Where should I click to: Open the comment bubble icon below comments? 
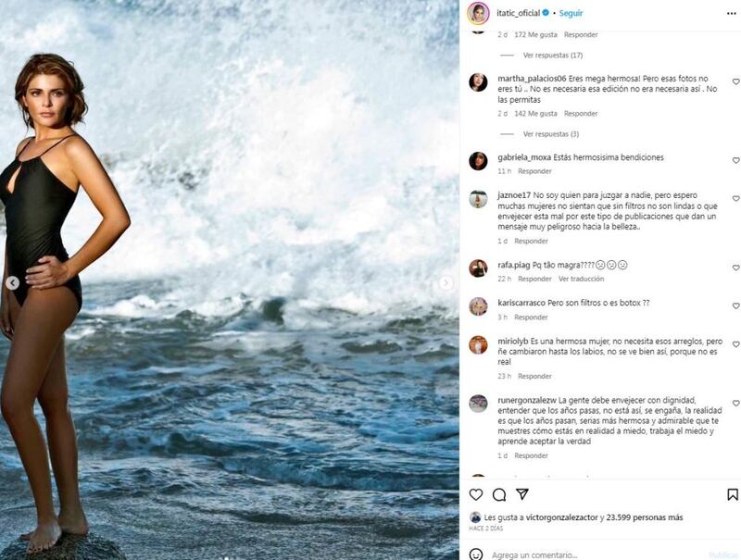tap(499, 494)
